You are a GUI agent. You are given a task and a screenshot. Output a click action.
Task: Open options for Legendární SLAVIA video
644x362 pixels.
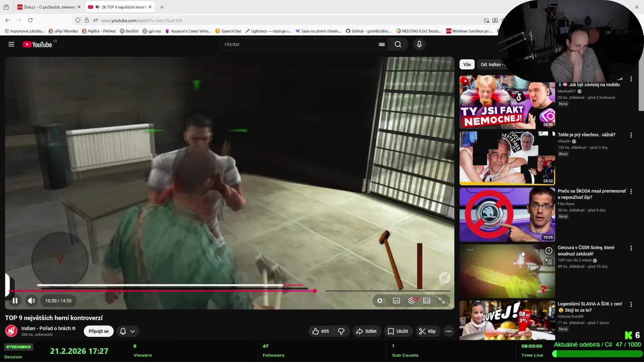click(631, 304)
